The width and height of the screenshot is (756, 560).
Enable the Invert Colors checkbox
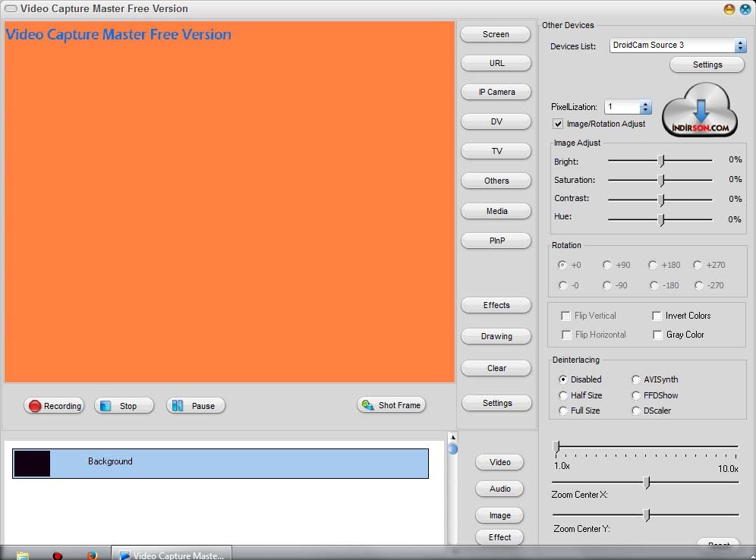(657, 316)
